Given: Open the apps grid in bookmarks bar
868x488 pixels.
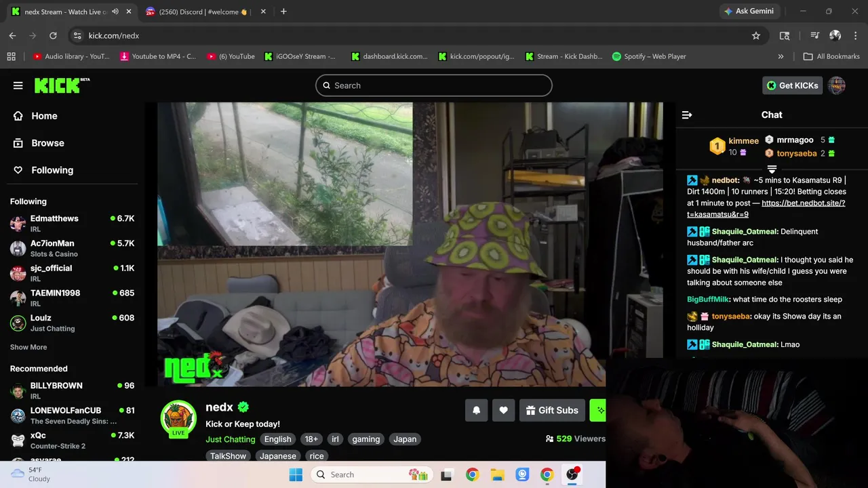Looking at the screenshot, I should [11, 56].
